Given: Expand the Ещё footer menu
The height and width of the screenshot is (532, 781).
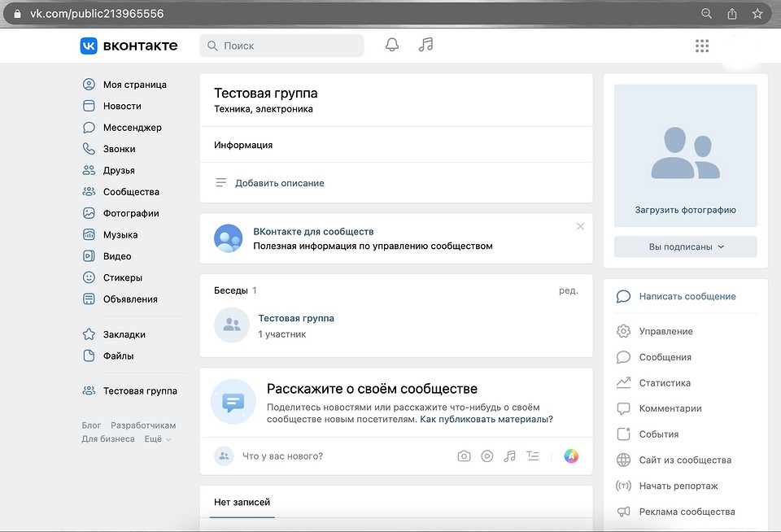Looking at the screenshot, I should tap(157, 438).
